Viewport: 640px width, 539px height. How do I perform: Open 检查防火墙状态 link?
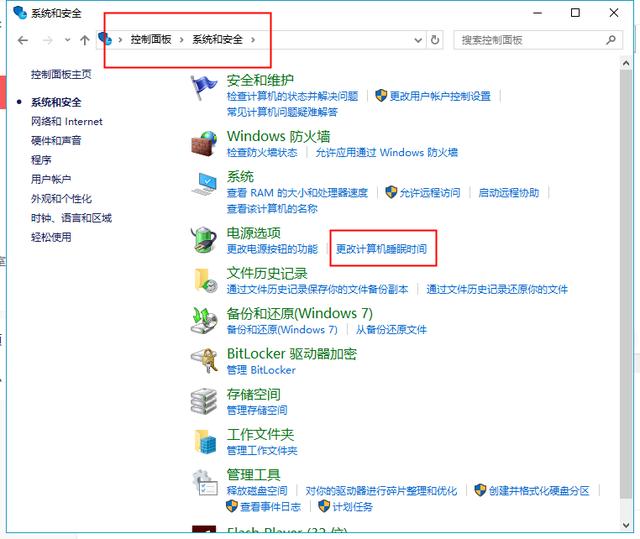(x=262, y=153)
